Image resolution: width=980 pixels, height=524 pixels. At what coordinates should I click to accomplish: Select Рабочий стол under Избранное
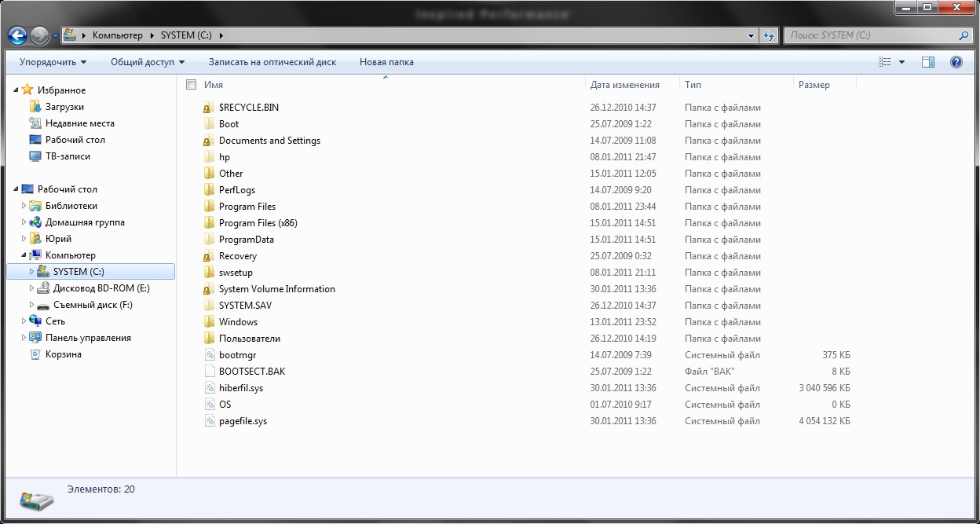(75, 140)
